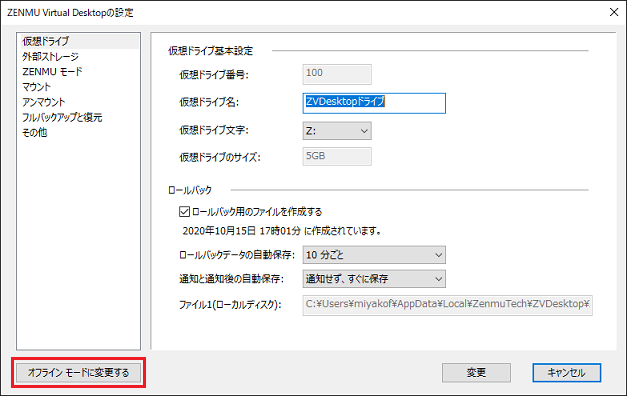The width and height of the screenshot is (627, 396).
Task: Select その他 in the settings list
Action: [34, 133]
